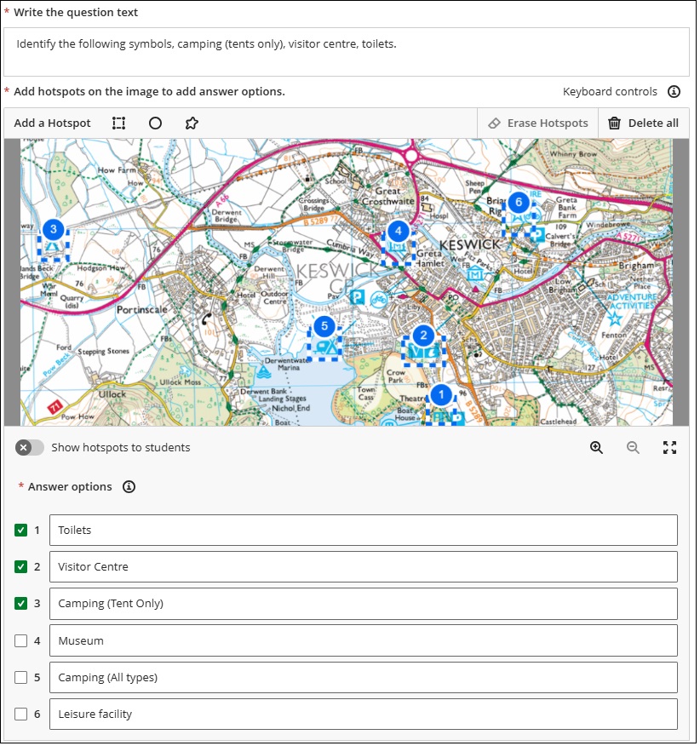This screenshot has width=700, height=746.
Task: Select hotspot marker 4 on map
Action: click(399, 232)
